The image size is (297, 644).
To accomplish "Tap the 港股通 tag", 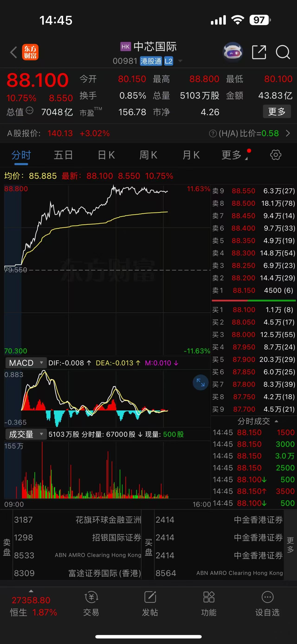I will point(151,61).
